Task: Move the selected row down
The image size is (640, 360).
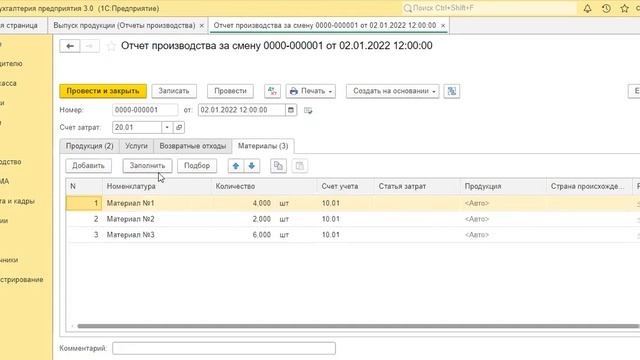Action: (x=252, y=166)
